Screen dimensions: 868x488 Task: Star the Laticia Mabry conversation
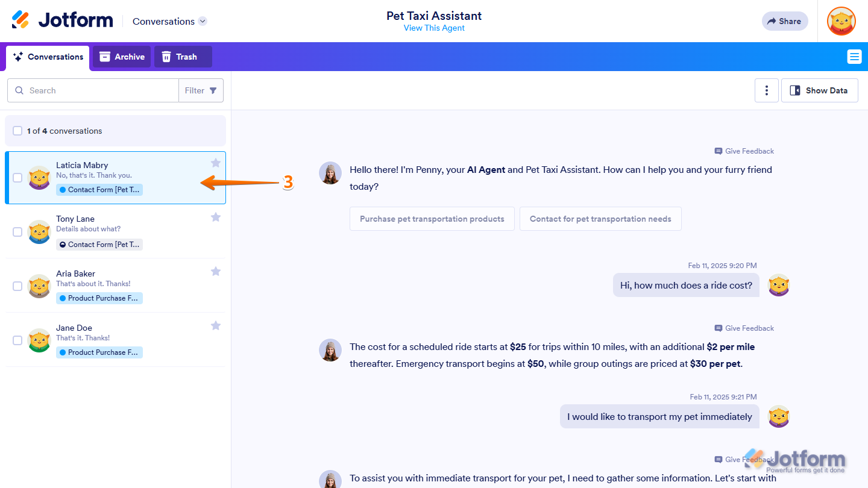tap(216, 163)
